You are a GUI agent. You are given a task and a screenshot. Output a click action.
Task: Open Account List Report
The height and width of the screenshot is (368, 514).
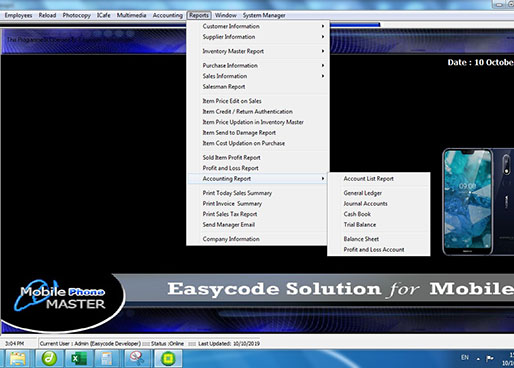(x=379, y=179)
